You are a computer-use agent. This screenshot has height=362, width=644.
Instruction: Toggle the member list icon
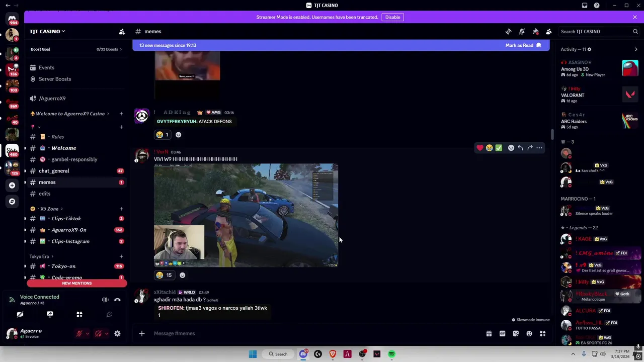[x=549, y=32]
